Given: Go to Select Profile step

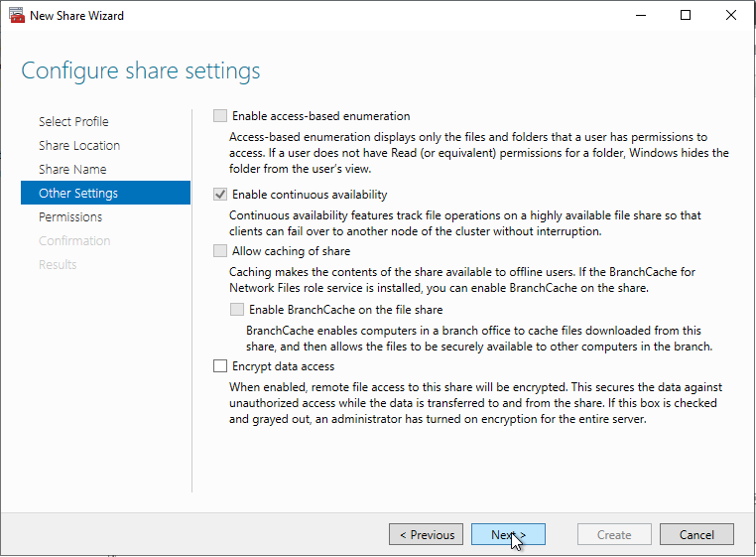Looking at the screenshot, I should coord(73,121).
